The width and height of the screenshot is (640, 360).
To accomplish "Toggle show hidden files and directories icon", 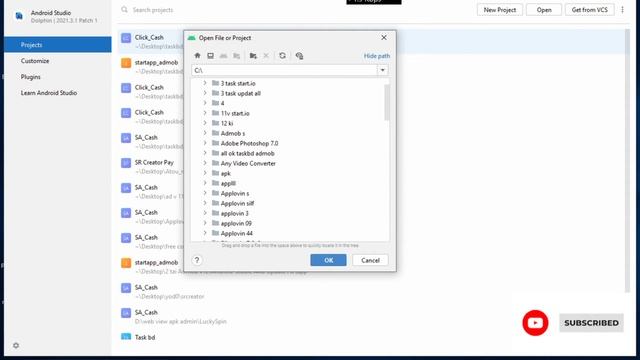I will click(x=299, y=56).
